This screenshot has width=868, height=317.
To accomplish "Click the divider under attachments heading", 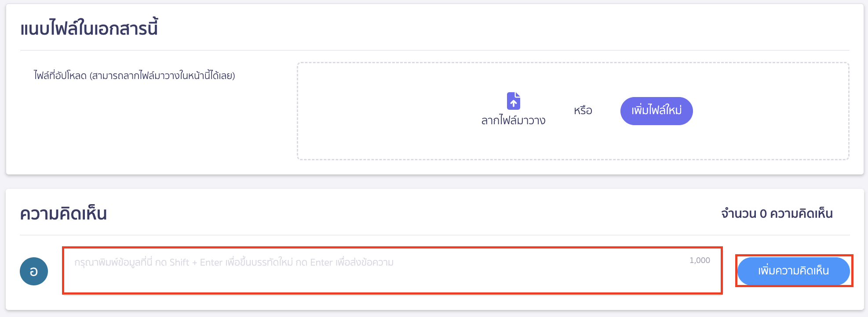I will point(434,50).
